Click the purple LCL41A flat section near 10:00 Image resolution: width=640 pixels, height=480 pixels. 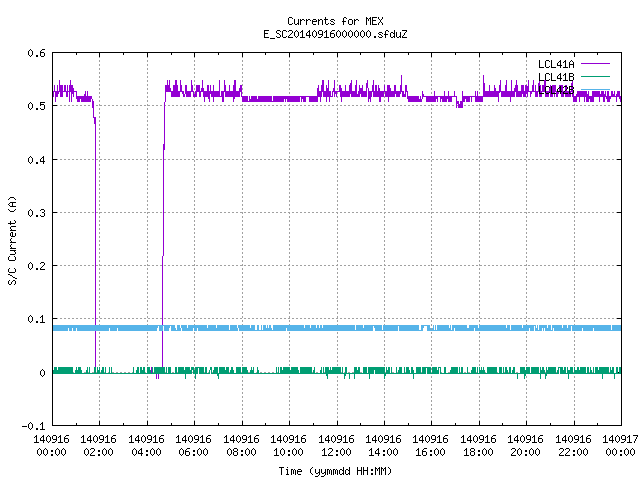click(280, 99)
